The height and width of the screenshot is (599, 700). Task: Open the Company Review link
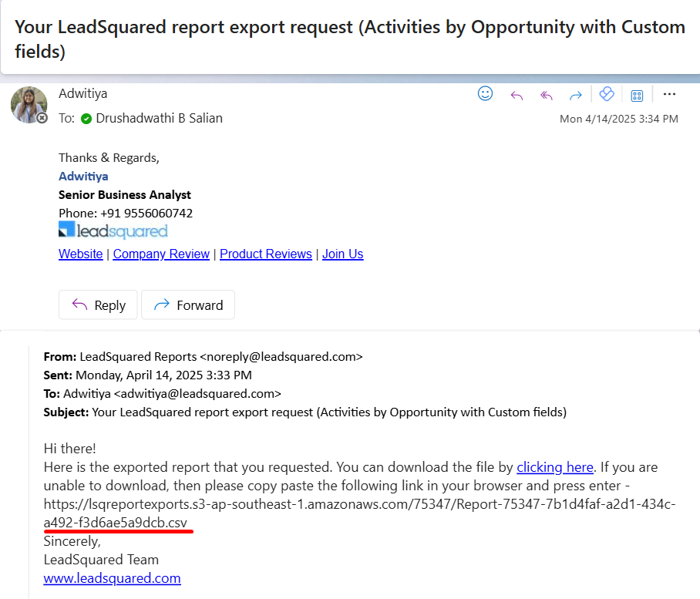click(161, 254)
